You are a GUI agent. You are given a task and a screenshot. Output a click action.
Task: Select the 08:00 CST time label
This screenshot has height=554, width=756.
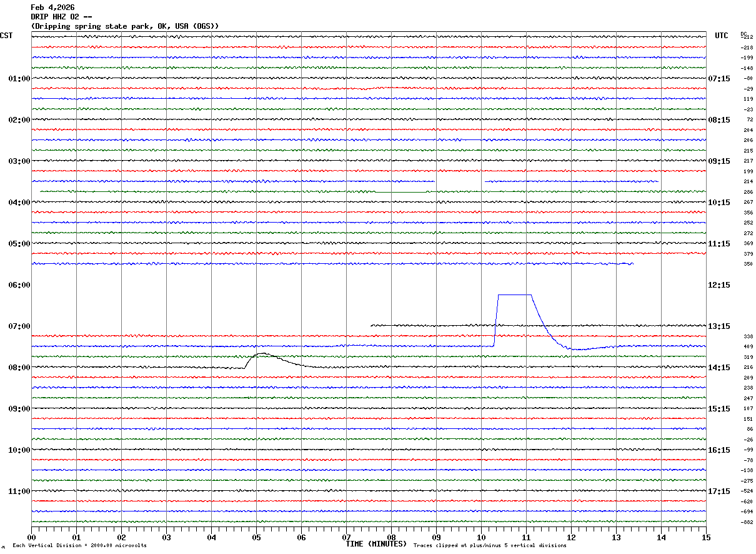(x=19, y=368)
